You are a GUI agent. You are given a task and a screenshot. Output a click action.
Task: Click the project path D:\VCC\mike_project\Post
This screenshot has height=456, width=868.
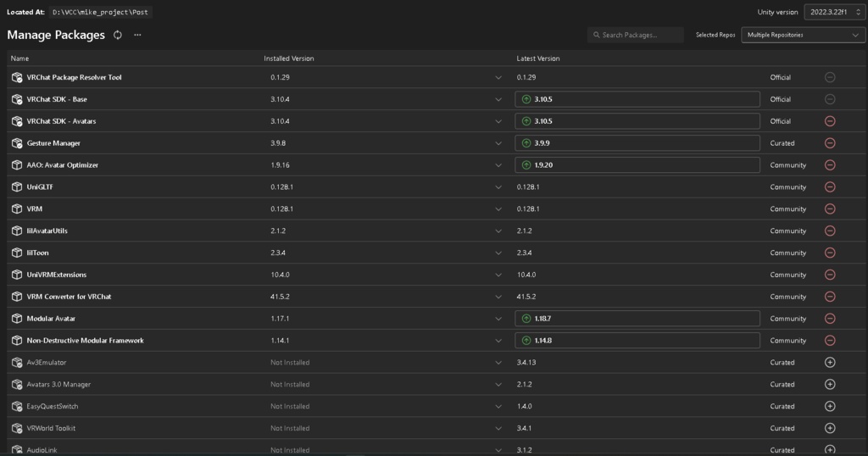[100, 12]
